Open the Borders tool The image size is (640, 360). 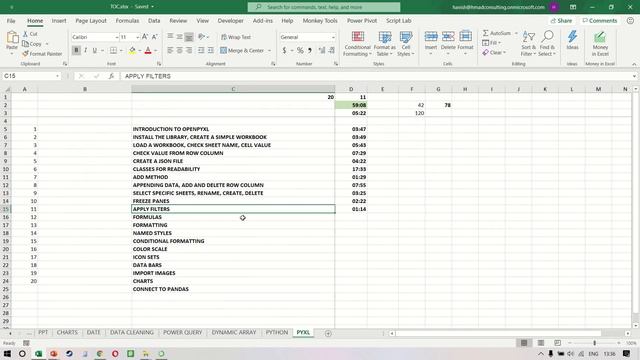[113, 51]
